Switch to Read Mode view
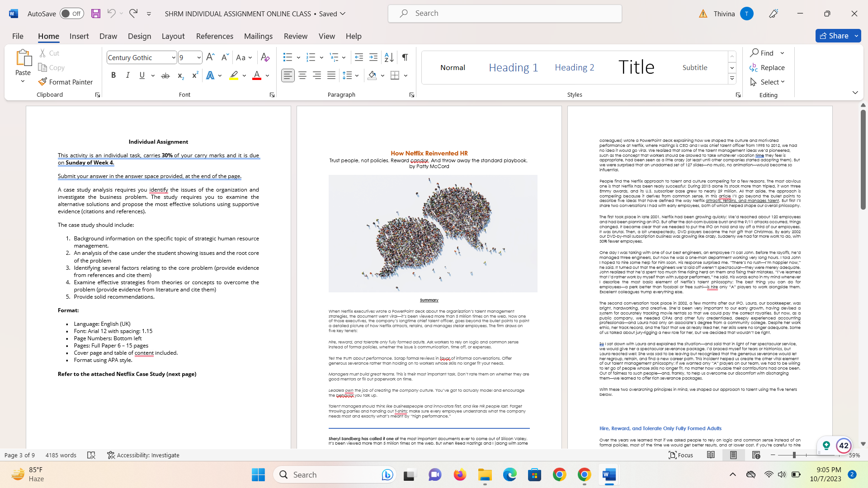 711,455
